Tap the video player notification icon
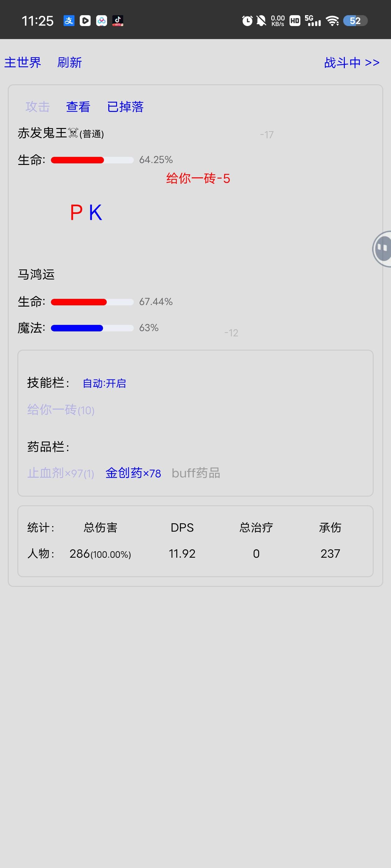This screenshot has height=868, width=391. [85, 21]
